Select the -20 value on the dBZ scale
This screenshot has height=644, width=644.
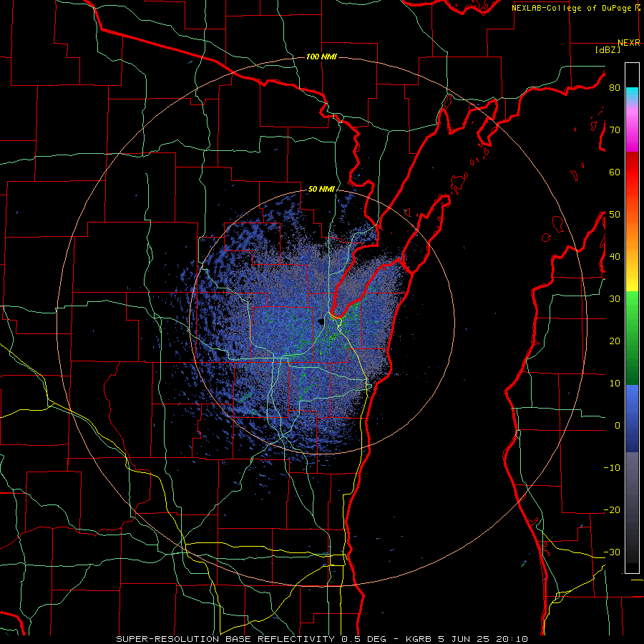coord(612,509)
